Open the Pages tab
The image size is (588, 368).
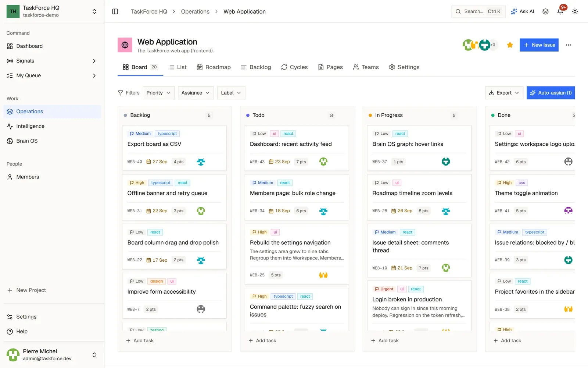tap(330, 67)
